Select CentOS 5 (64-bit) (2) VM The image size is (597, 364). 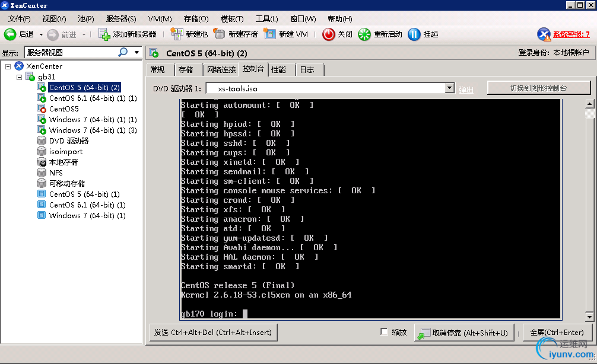pos(84,88)
